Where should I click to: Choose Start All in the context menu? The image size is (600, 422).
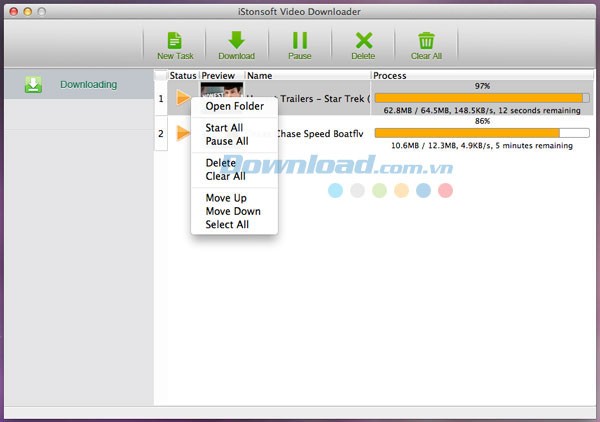(224, 127)
